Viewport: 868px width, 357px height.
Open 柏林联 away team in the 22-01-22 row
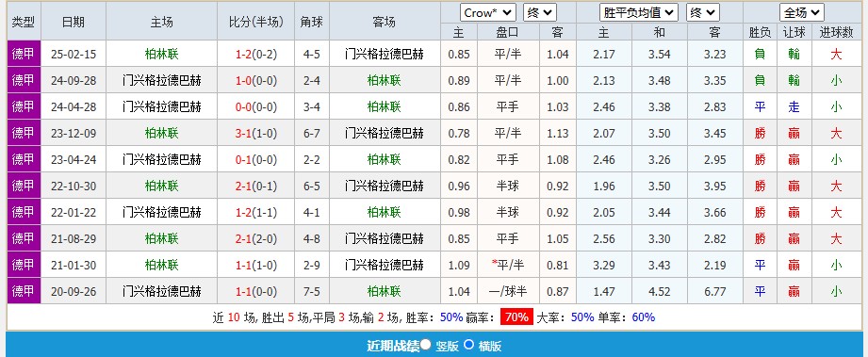point(385,213)
